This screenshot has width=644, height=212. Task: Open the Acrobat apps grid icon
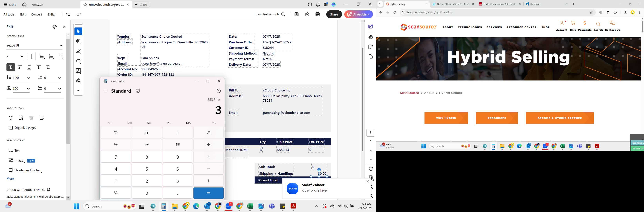pyautogui.click(x=326, y=5)
